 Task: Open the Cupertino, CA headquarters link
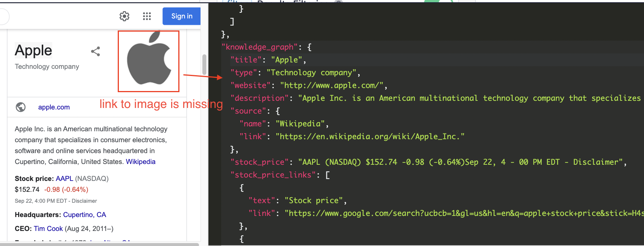click(x=85, y=215)
